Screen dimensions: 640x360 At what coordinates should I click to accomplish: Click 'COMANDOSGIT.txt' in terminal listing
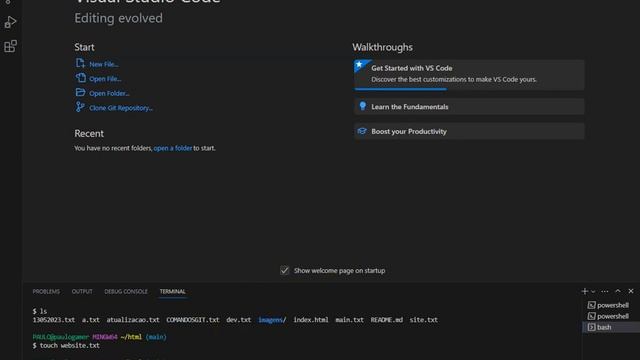coord(193,320)
